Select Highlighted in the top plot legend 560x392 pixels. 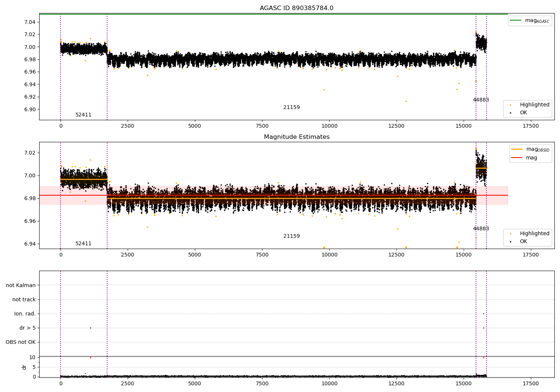530,105
